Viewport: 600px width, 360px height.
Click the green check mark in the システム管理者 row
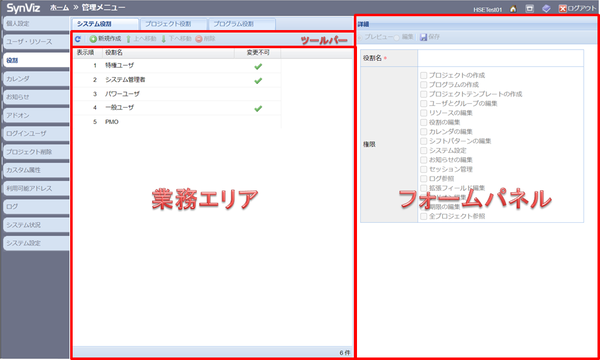pyautogui.click(x=258, y=81)
